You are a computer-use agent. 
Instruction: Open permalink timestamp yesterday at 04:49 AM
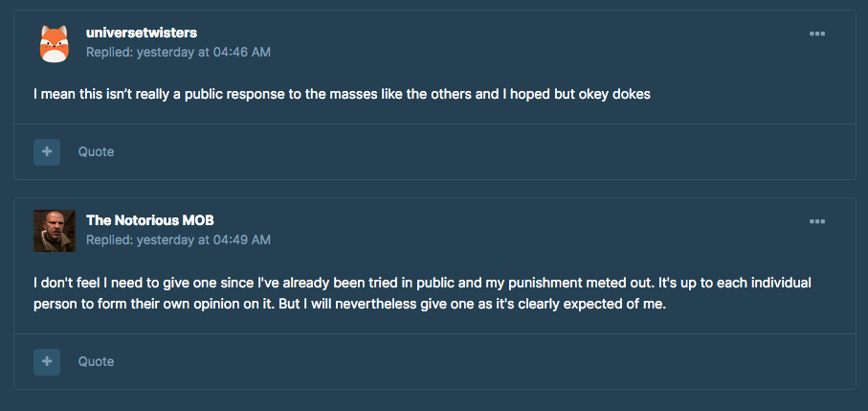(204, 240)
